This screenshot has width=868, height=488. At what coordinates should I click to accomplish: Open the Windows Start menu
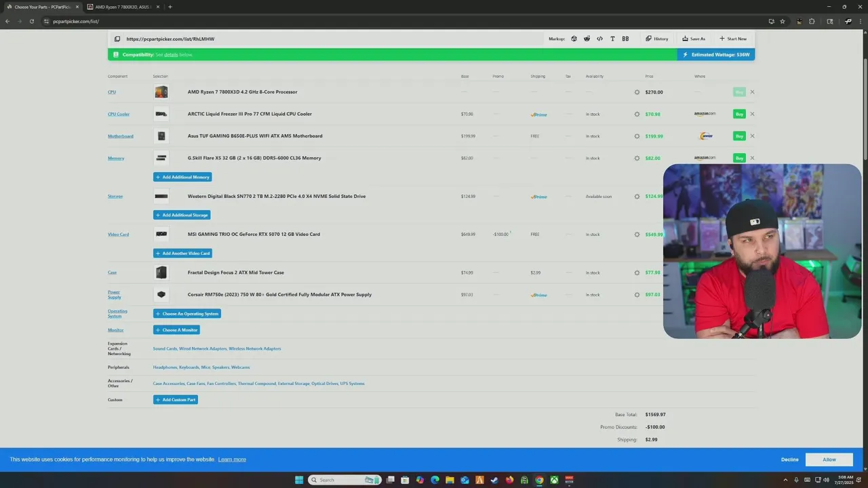click(x=299, y=480)
